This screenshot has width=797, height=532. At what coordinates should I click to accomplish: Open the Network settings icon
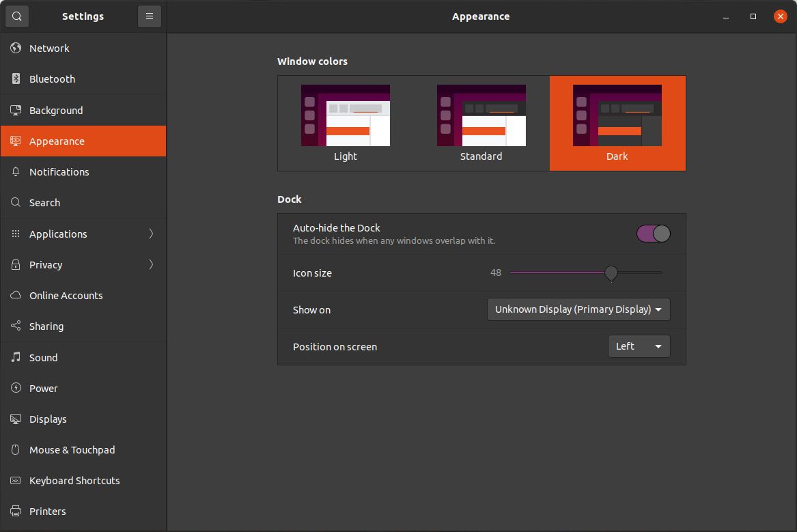coord(14,48)
